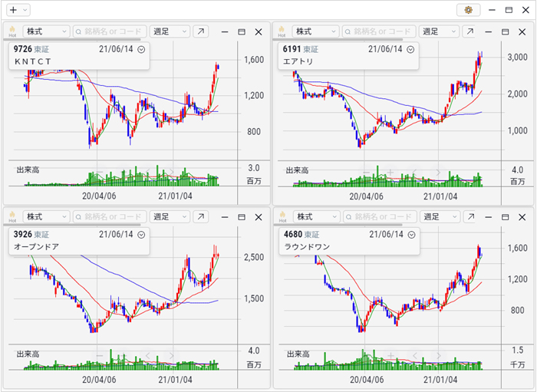Close the オープンドア chart panel

point(259,217)
